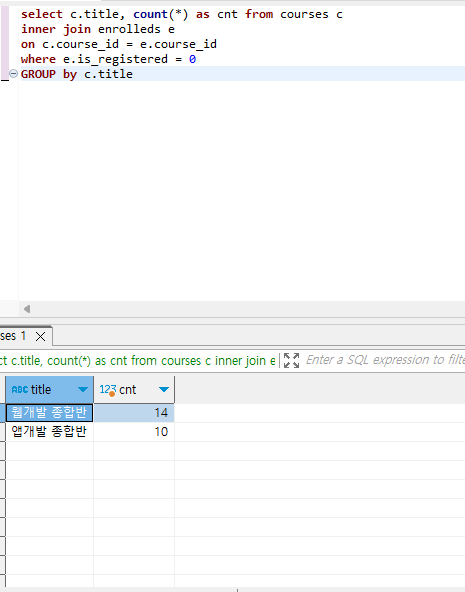Click the 'on c.course_id = e.course_id' line
The height and width of the screenshot is (592, 465).
[119, 44]
